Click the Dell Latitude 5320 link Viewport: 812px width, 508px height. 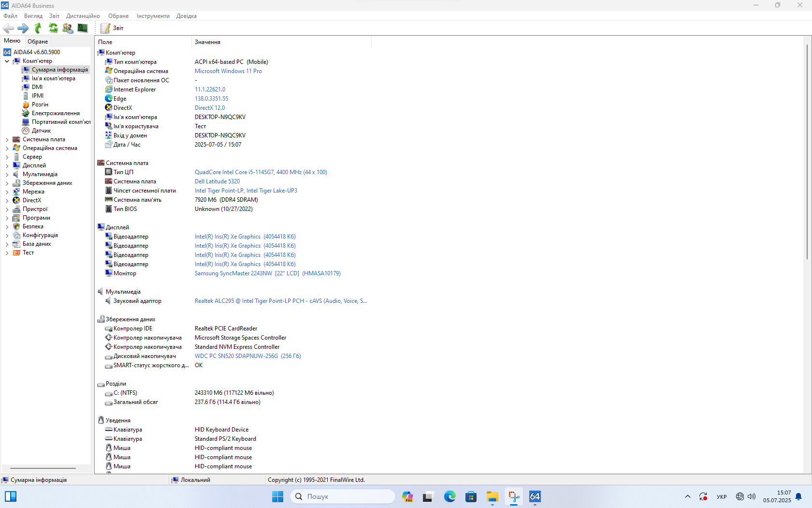click(x=217, y=181)
